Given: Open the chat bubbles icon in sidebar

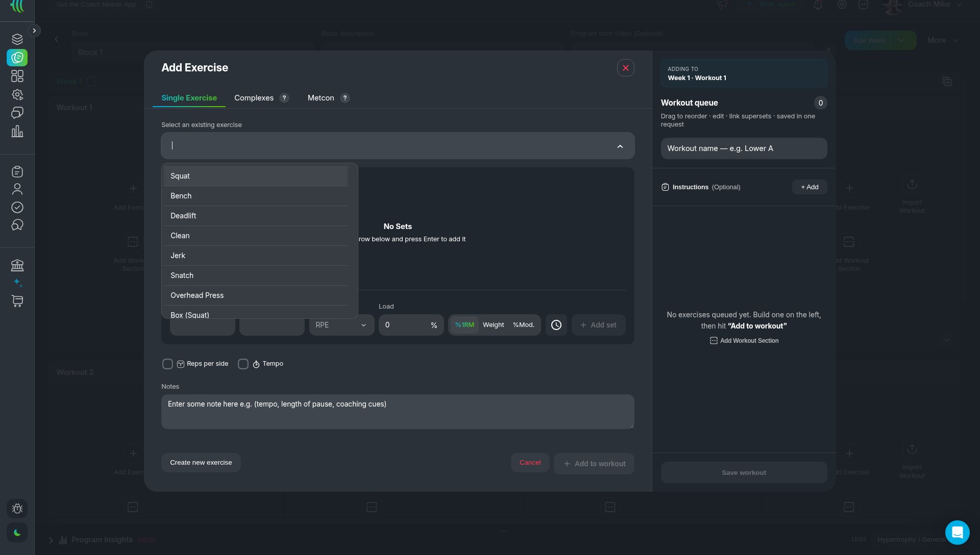Looking at the screenshot, I should [x=17, y=113].
